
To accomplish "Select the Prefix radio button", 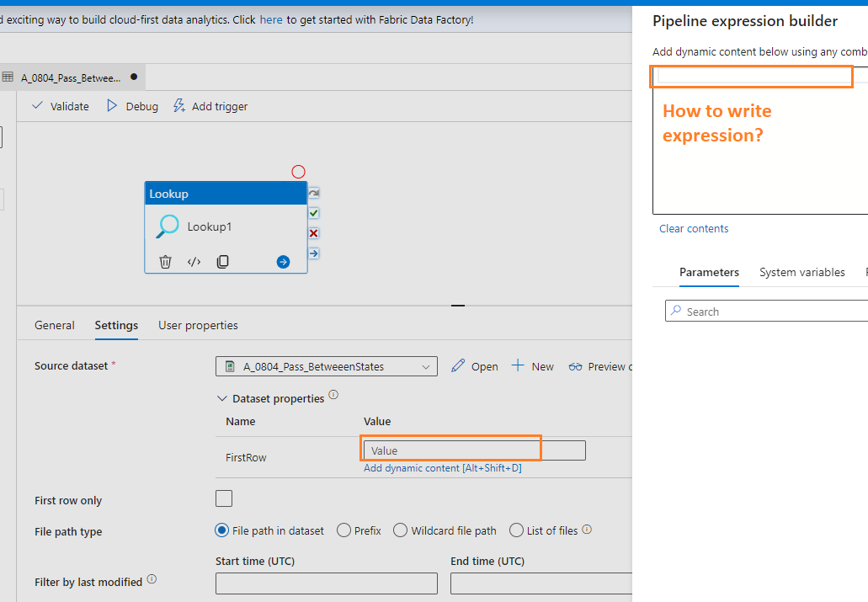I will (x=343, y=530).
